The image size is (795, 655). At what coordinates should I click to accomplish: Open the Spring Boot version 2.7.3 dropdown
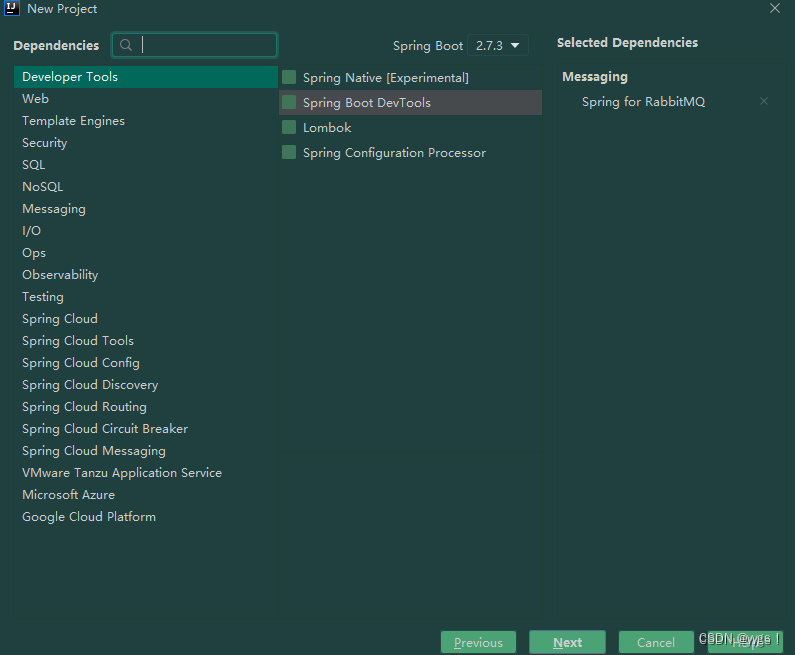[497, 45]
